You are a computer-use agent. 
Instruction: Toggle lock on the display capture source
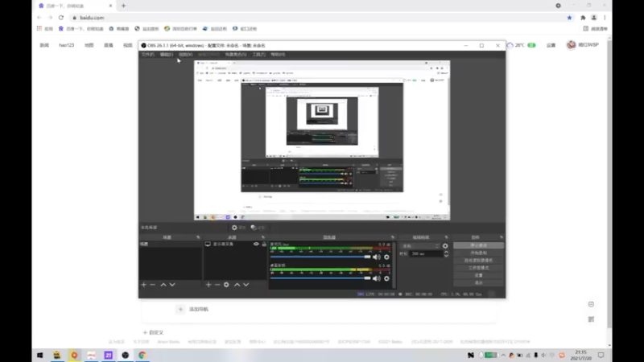click(x=264, y=244)
